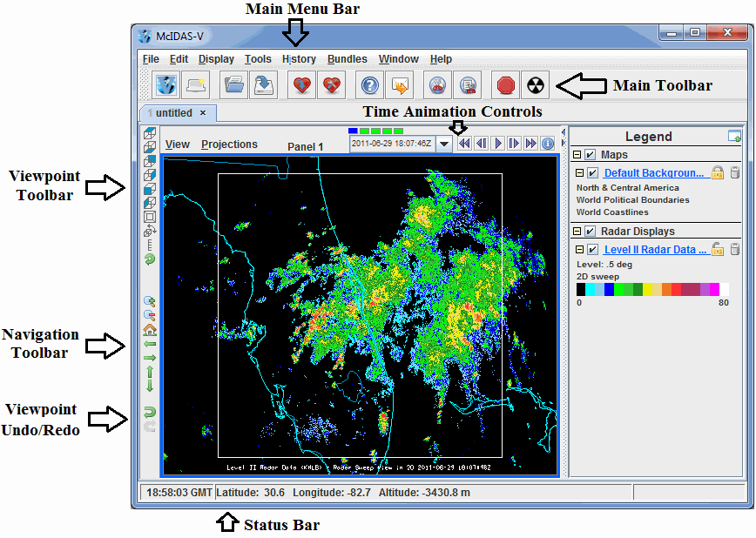Open the panel View menu
The width and height of the screenshot is (756, 538).
pos(178,145)
